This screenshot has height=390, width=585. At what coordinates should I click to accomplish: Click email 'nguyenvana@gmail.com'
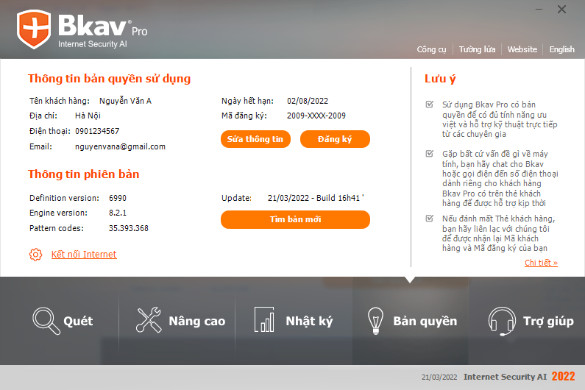tap(120, 147)
